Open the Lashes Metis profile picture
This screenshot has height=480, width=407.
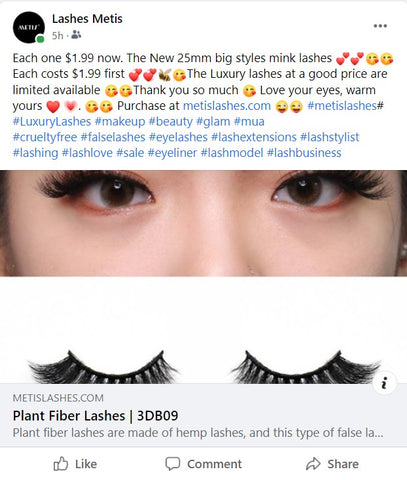(x=29, y=27)
